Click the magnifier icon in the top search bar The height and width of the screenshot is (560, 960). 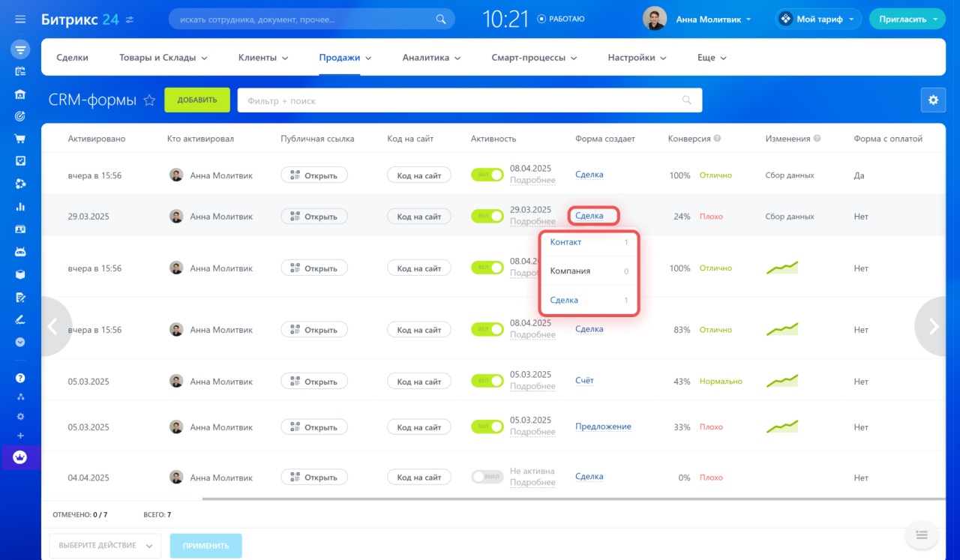pos(441,19)
